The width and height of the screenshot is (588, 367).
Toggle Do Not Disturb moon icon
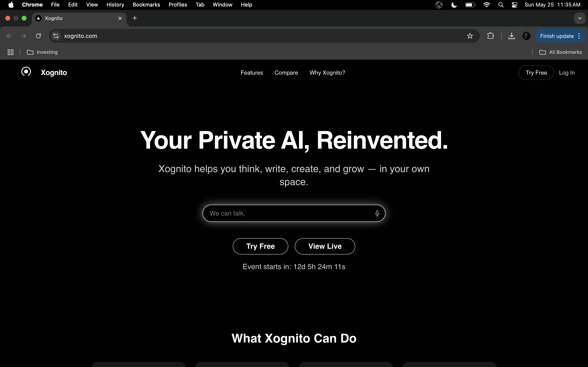tap(454, 5)
